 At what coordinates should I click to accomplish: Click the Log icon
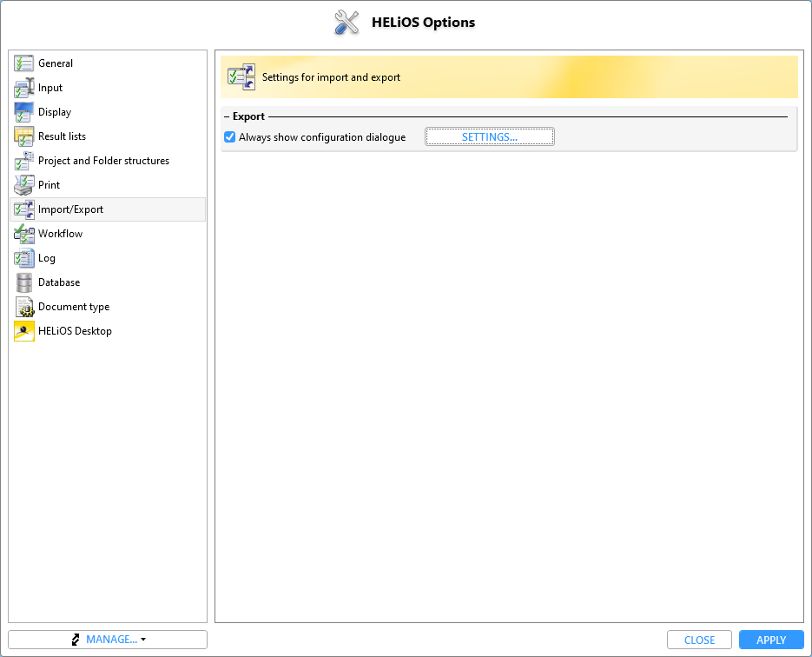[23, 258]
